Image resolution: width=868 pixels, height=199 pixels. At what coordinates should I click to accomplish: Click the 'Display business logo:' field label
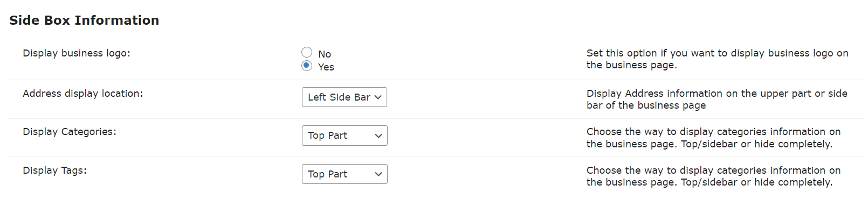tap(77, 53)
